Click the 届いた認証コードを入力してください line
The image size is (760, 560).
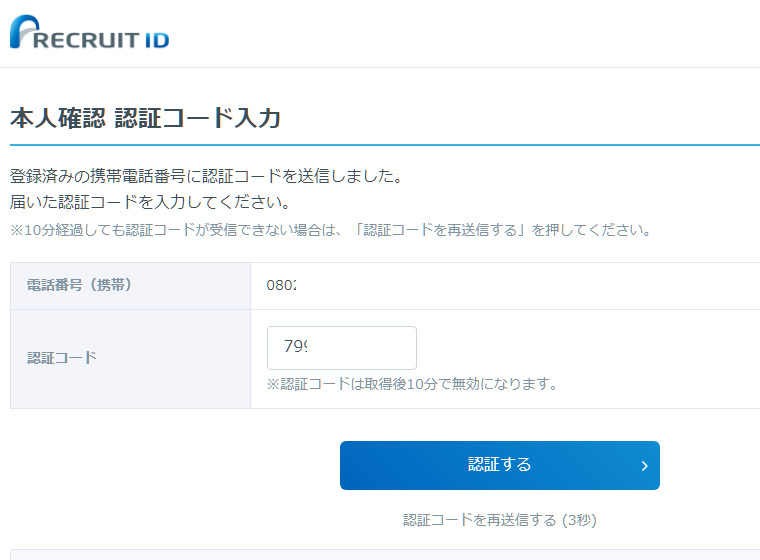(150, 203)
